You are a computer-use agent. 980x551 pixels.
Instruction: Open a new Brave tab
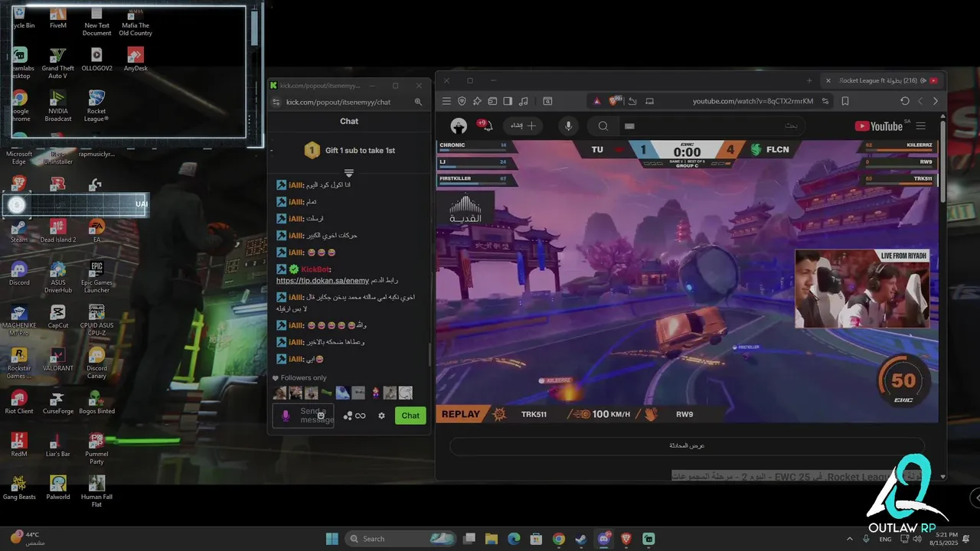pos(809,80)
